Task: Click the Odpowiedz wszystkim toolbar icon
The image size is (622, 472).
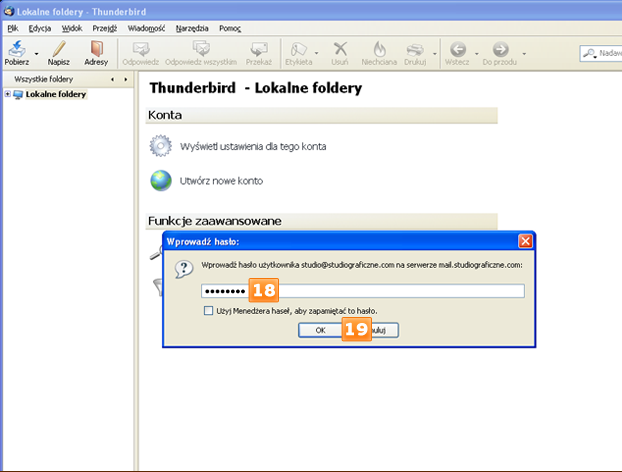Action: click(x=201, y=49)
